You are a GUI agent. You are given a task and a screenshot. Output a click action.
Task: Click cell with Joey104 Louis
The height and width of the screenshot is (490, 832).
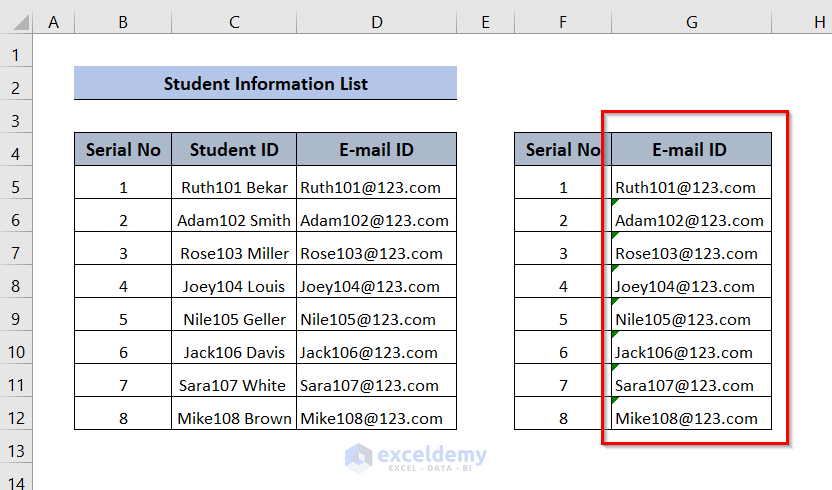[234, 286]
